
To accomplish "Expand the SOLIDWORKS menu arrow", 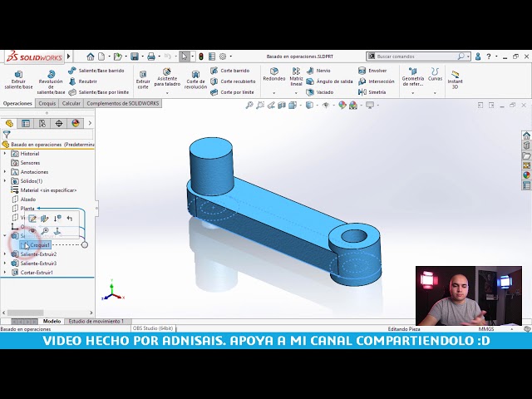I will [x=69, y=57].
